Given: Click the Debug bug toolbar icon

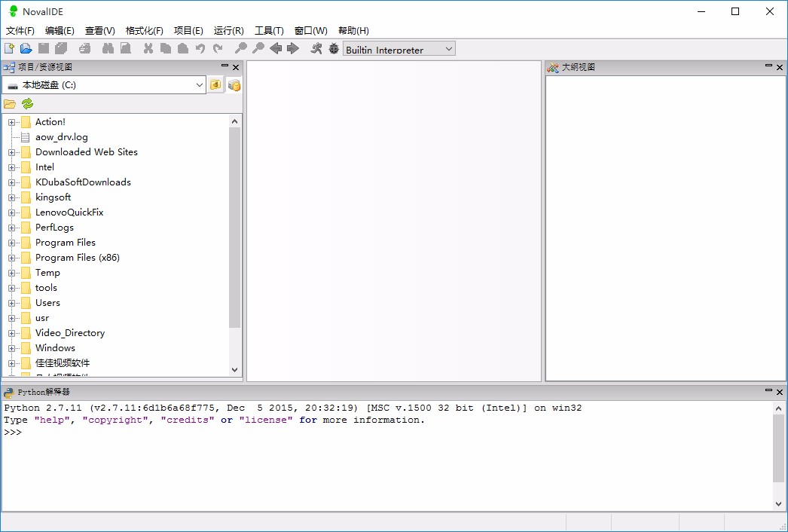Looking at the screenshot, I should (x=334, y=49).
